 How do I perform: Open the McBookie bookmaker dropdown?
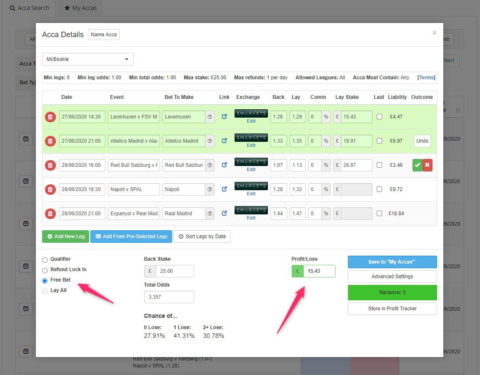(x=88, y=59)
